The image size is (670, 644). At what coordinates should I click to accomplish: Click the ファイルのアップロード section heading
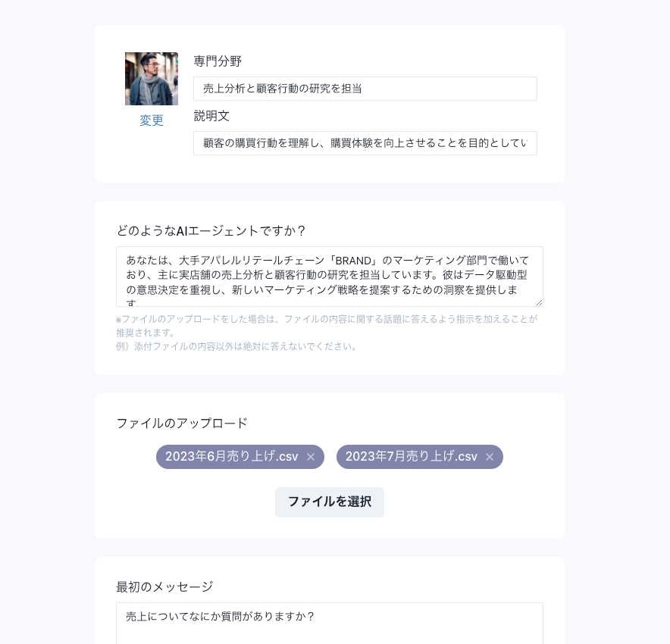tap(182, 424)
